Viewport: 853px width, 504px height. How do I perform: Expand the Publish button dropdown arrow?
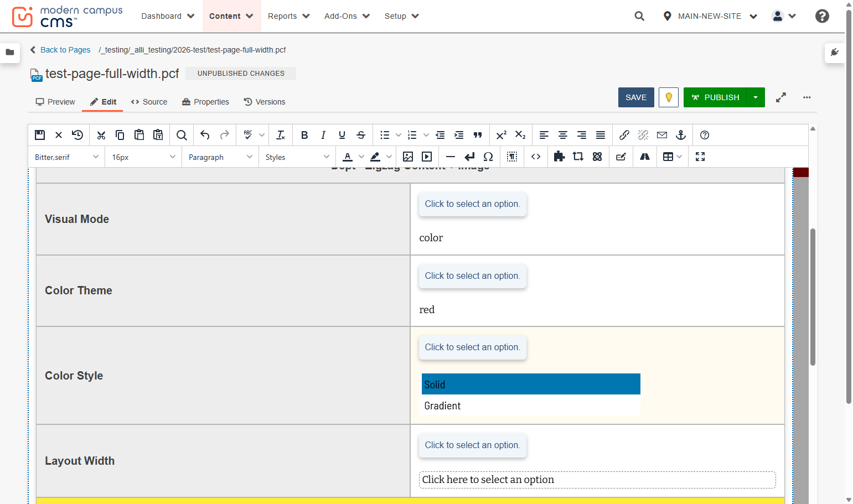click(x=756, y=97)
